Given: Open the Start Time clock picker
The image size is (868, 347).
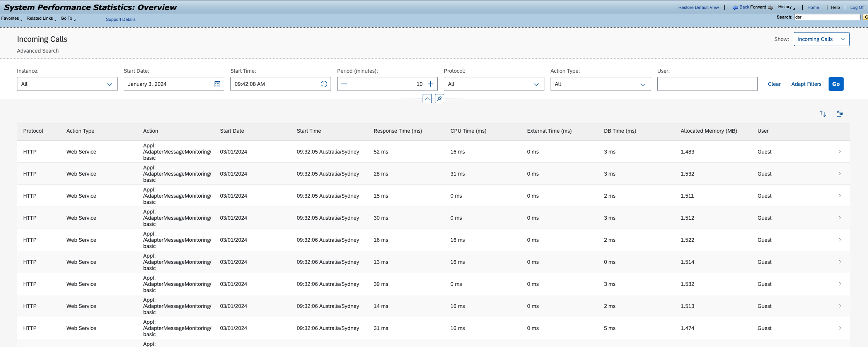Looking at the screenshot, I should click(x=324, y=84).
